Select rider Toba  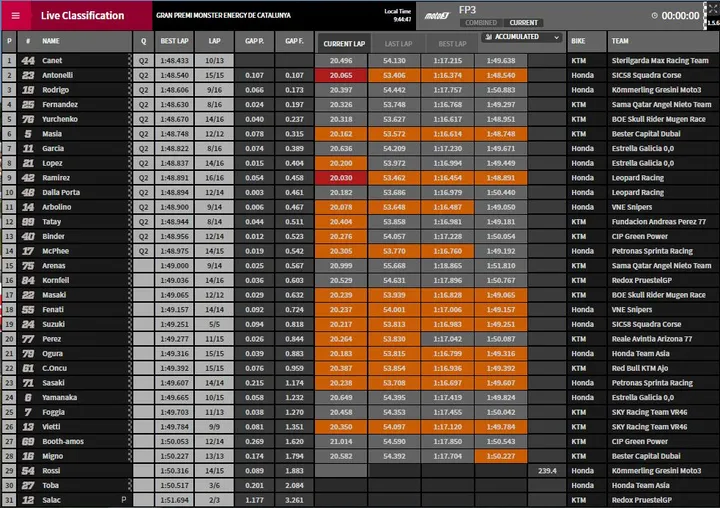[x=50, y=485]
